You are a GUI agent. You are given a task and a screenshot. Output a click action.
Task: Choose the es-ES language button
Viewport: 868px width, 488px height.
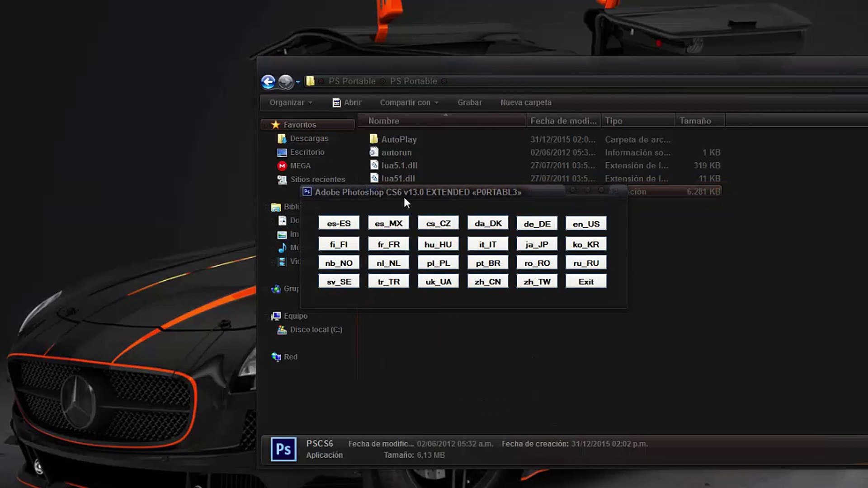(x=339, y=223)
